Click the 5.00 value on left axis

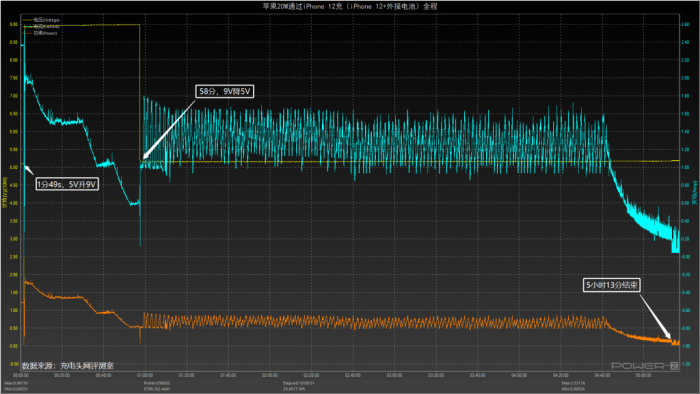coord(14,167)
